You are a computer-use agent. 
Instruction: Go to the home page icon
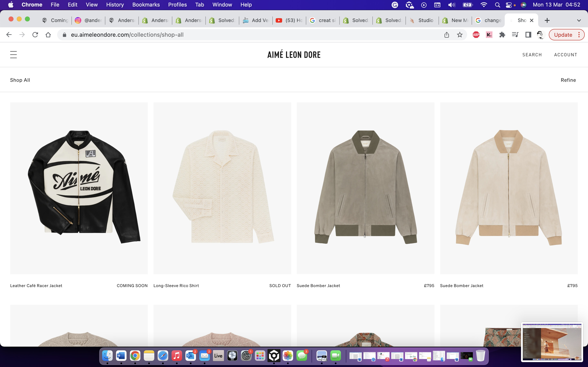coord(48,35)
